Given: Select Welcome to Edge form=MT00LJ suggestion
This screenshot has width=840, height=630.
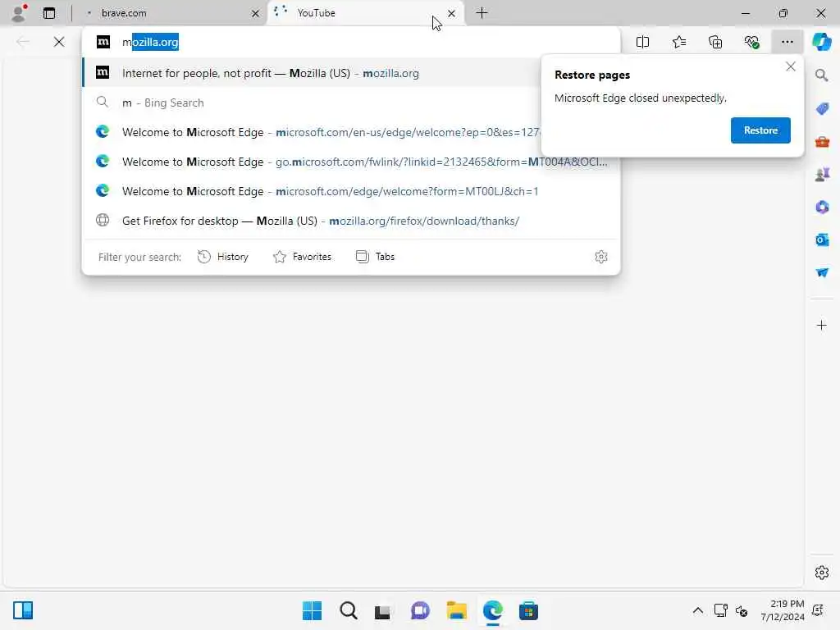Looking at the screenshot, I should point(351,190).
